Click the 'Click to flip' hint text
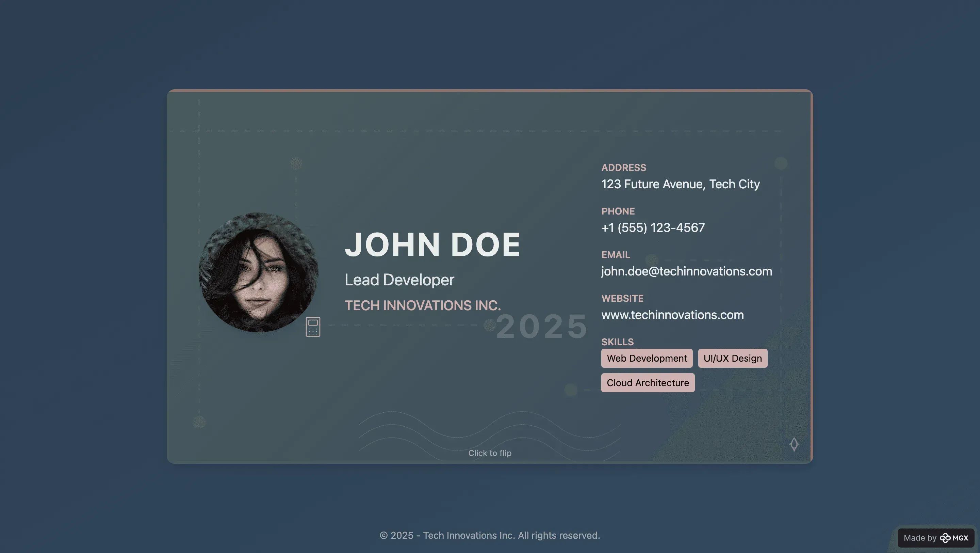Image resolution: width=980 pixels, height=553 pixels. tap(490, 453)
